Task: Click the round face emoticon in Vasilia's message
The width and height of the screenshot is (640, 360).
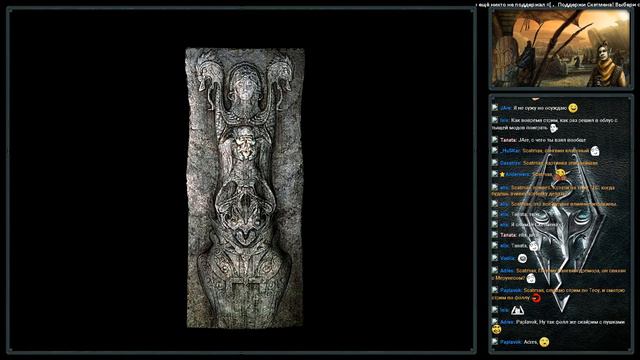Action: click(522, 258)
